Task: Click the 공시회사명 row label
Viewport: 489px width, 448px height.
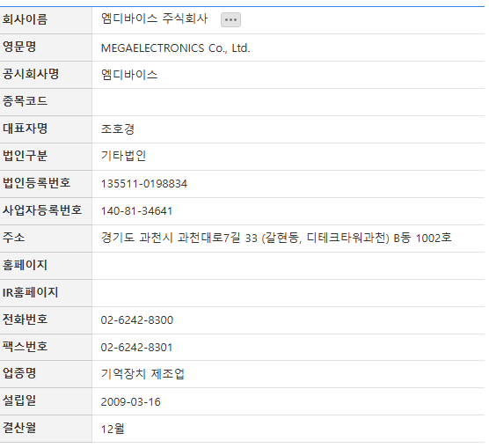Action: [x=31, y=74]
